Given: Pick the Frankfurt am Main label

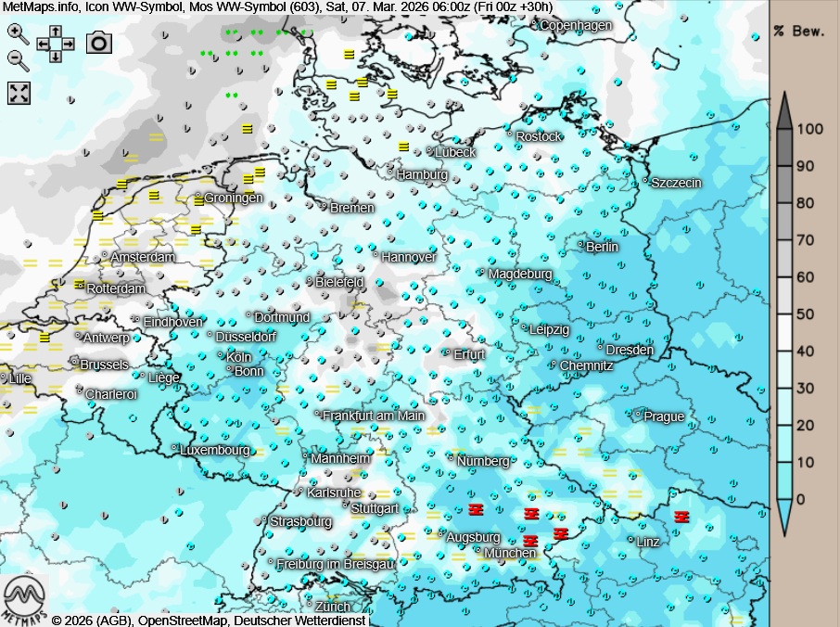Looking at the screenshot, I should coord(374,416).
